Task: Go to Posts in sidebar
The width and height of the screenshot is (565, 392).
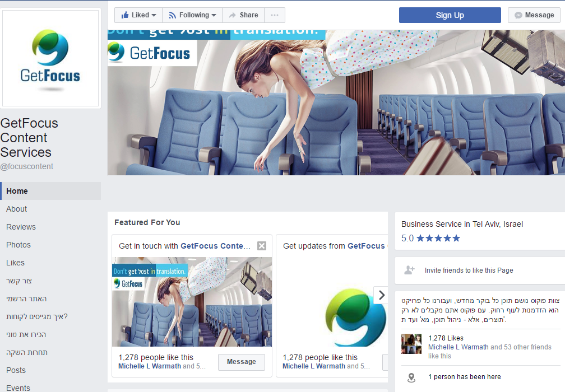Action: point(16,370)
